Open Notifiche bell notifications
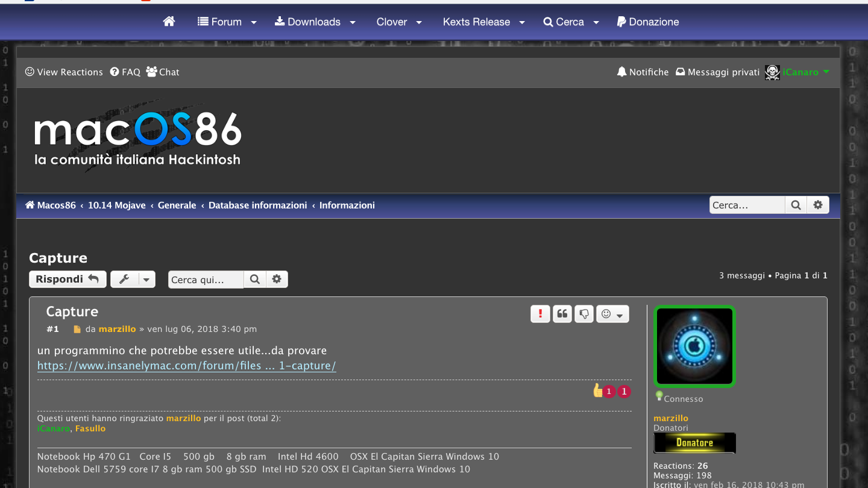This screenshot has height=488, width=868. [643, 72]
